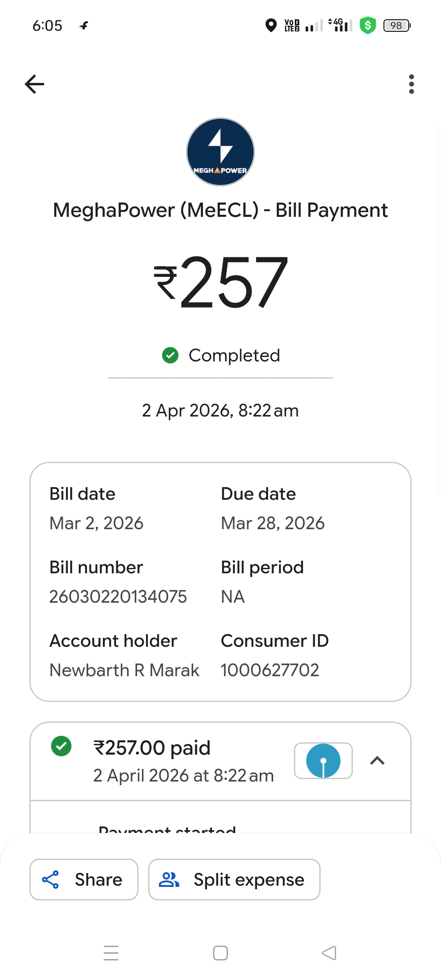Image resolution: width=441 pixels, height=980 pixels.
Task: Tap the ₹257.00 paid row
Action: (x=184, y=761)
